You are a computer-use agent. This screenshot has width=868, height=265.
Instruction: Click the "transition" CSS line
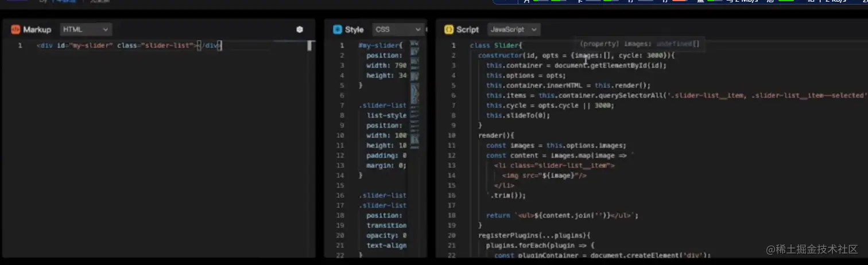(x=386, y=225)
